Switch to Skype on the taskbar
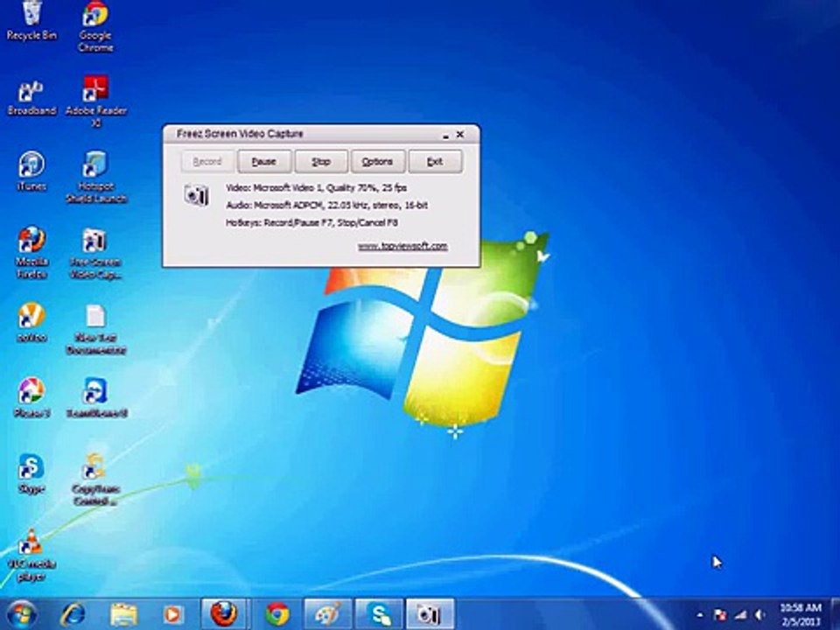This screenshot has width=840, height=630. [379, 614]
